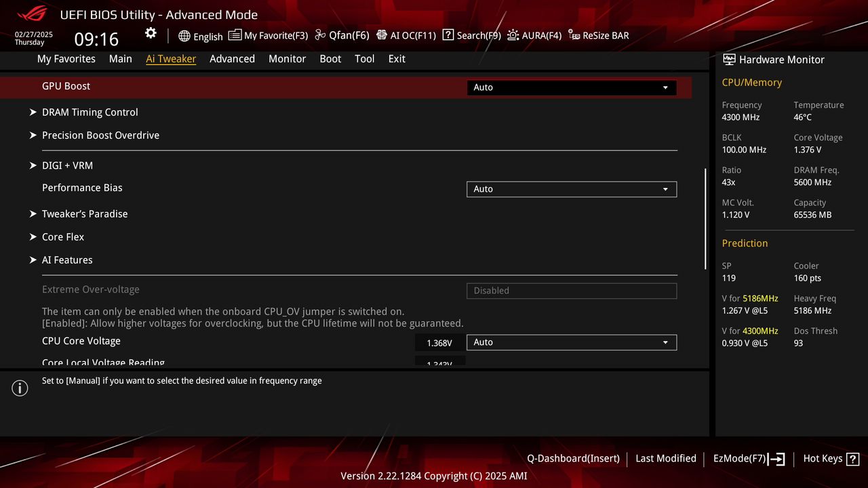Click the Extreme Over-voltage label
The width and height of the screenshot is (868, 488).
tap(91, 289)
